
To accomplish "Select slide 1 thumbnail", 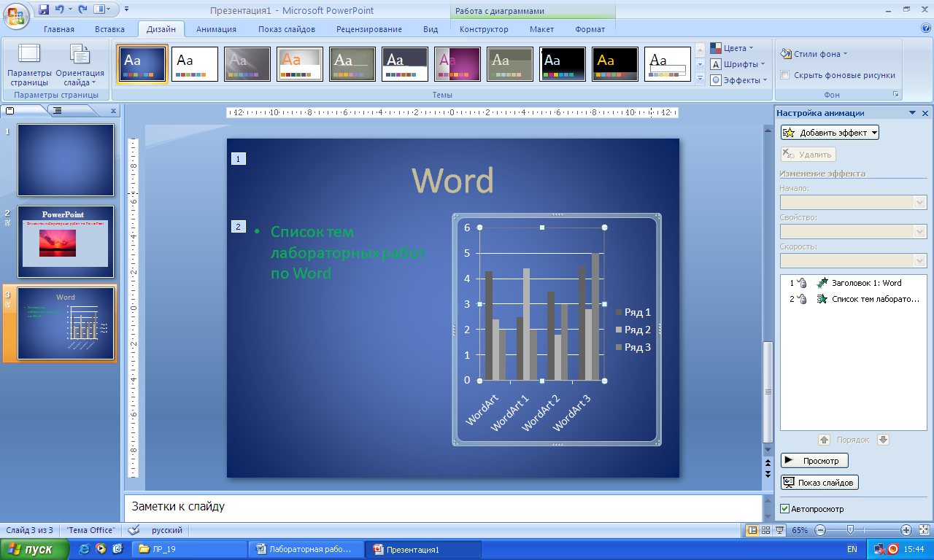I will [x=66, y=160].
